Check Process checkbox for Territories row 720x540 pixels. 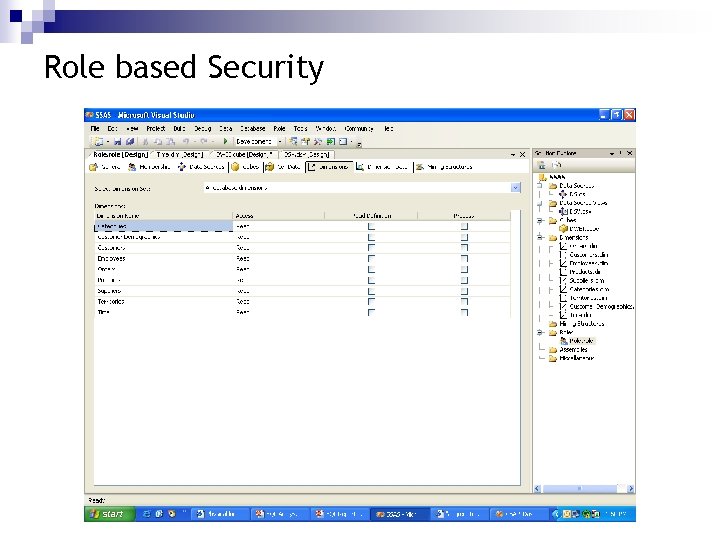coord(464,302)
